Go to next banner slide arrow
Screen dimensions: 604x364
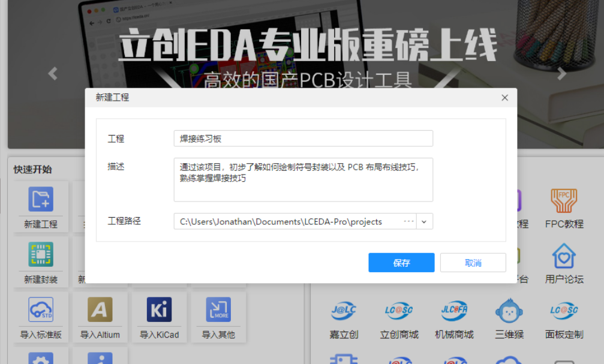coord(561,73)
